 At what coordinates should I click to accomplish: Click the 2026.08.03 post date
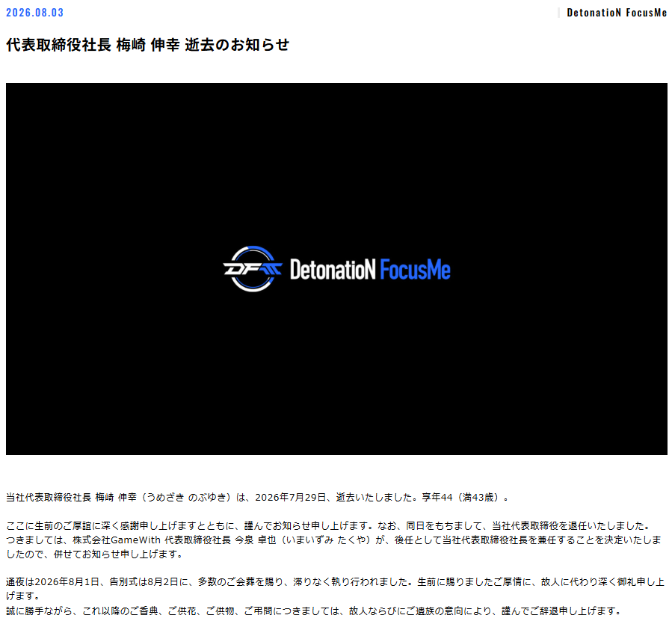click(34, 13)
